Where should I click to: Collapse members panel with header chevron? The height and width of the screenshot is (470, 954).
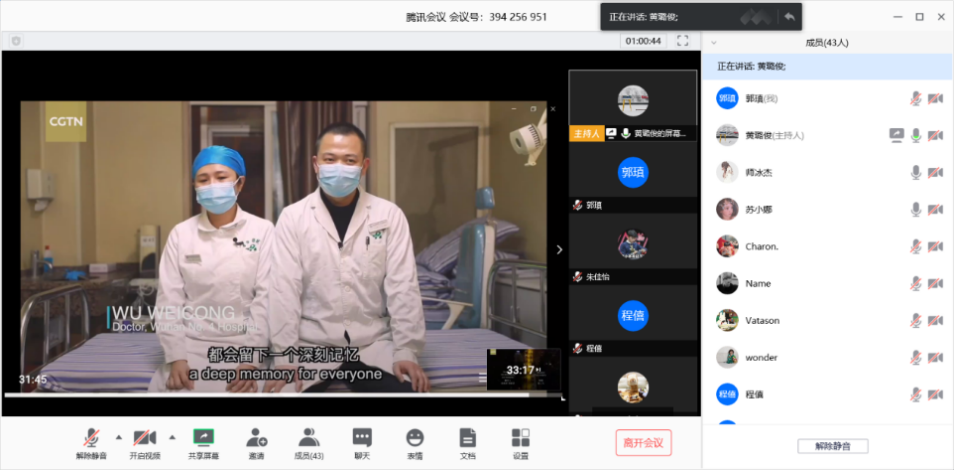tap(714, 43)
